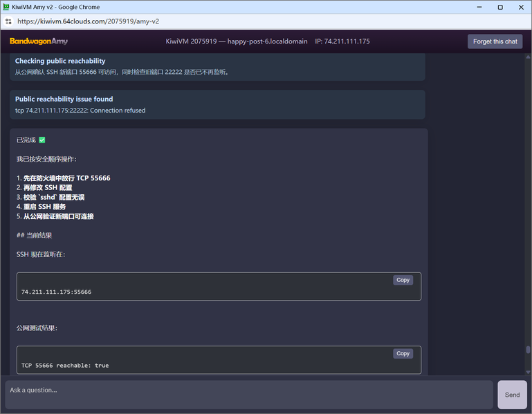Click the KiwiVM window favicon icon
Image resolution: width=532 pixels, height=414 pixels.
tap(6, 7)
